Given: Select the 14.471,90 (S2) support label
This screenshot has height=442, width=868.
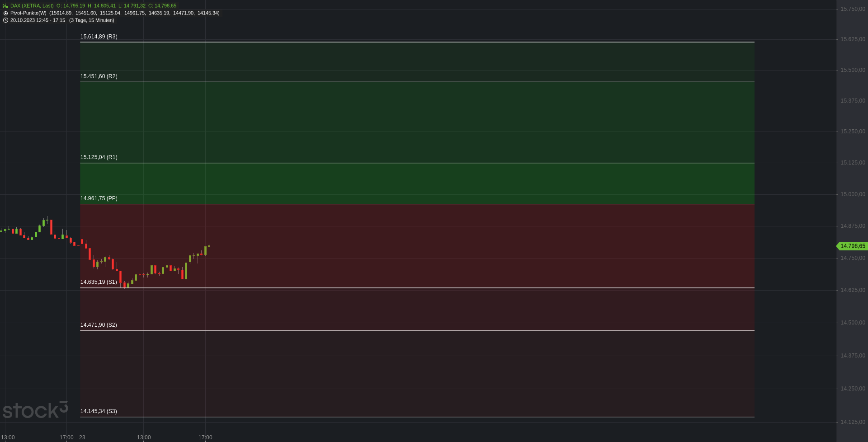Looking at the screenshot, I should pyautogui.click(x=99, y=325).
